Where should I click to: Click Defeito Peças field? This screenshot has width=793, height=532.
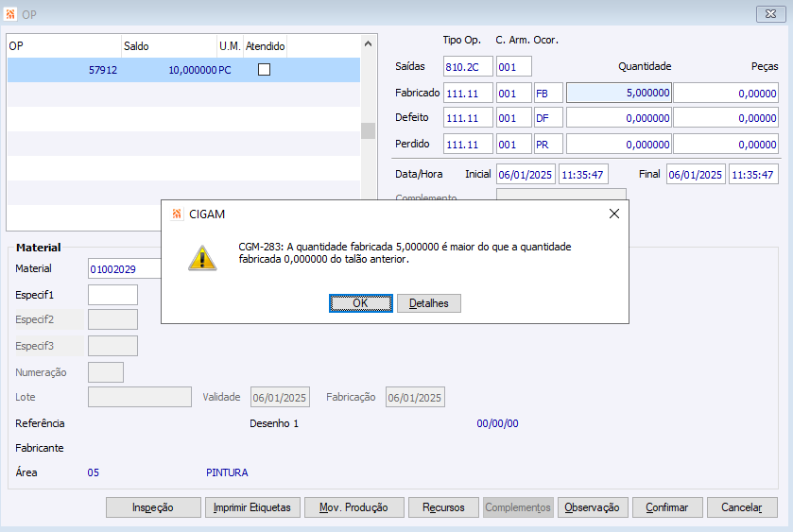point(726,118)
